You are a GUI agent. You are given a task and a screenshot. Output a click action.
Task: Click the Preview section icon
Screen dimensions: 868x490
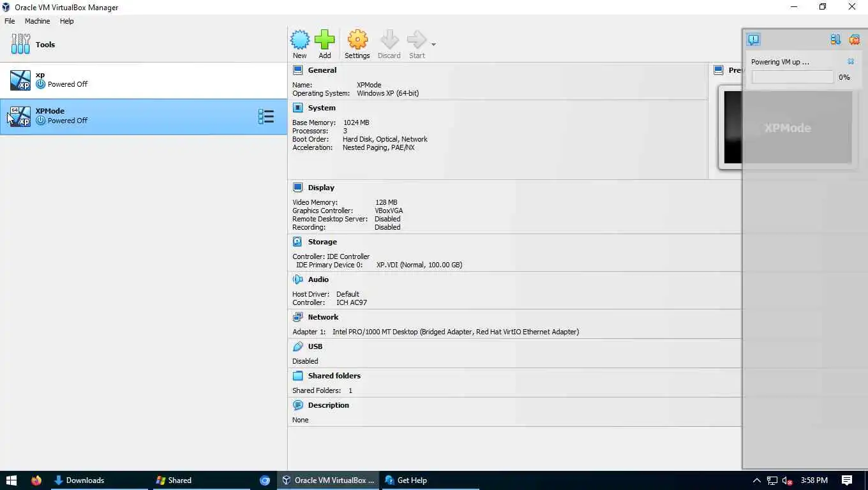(x=719, y=70)
